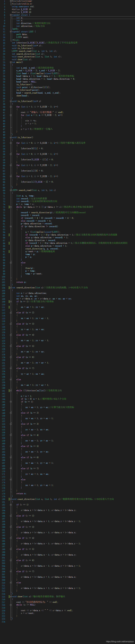
Task: Click the 'int* point = &lybyrince[1][1];' line
Action: coord(33,87)
